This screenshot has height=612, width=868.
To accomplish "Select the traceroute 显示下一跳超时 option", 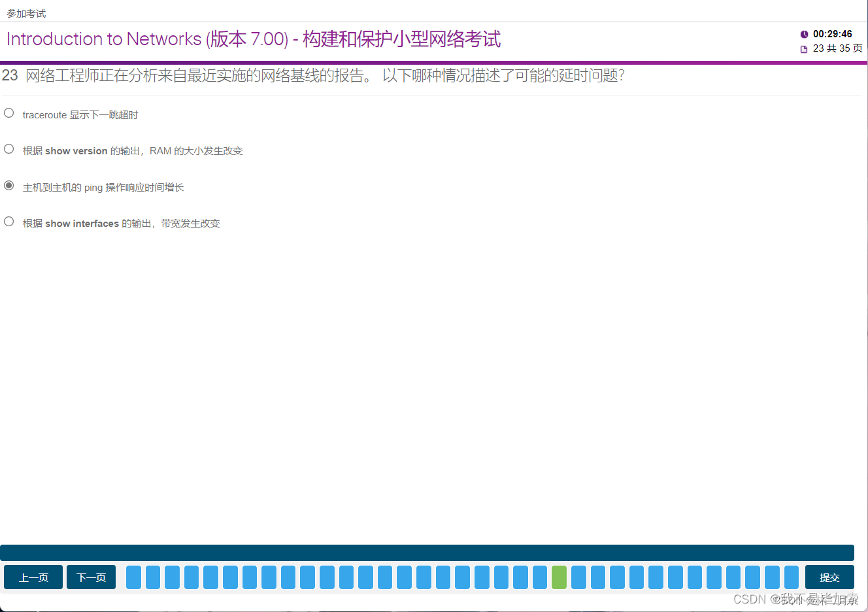I will tap(9, 113).
